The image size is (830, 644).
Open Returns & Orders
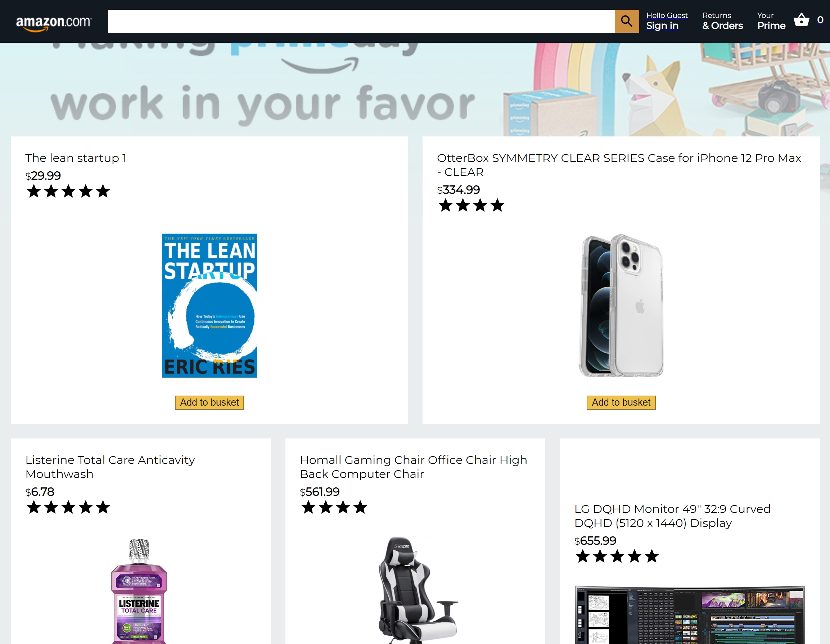722,21
